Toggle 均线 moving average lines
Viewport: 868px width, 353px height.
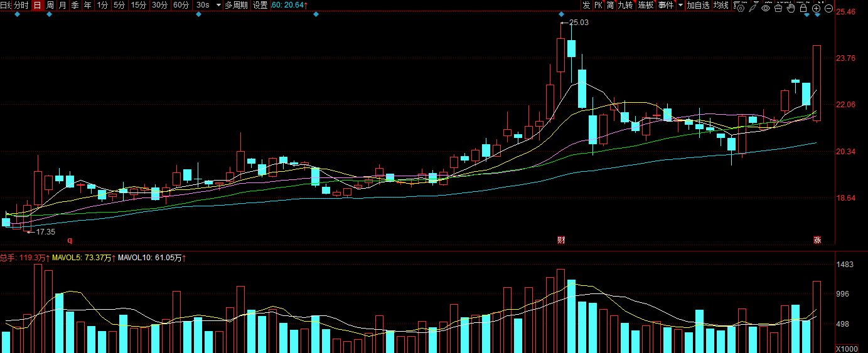coord(721,5)
